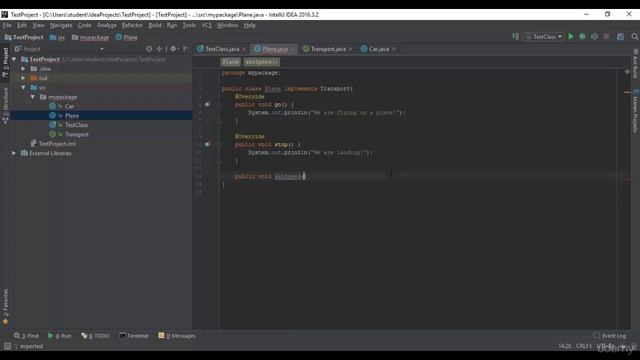Viewport: 640px width, 360px height.
Task: Expand the .idea folder
Action: [24, 69]
